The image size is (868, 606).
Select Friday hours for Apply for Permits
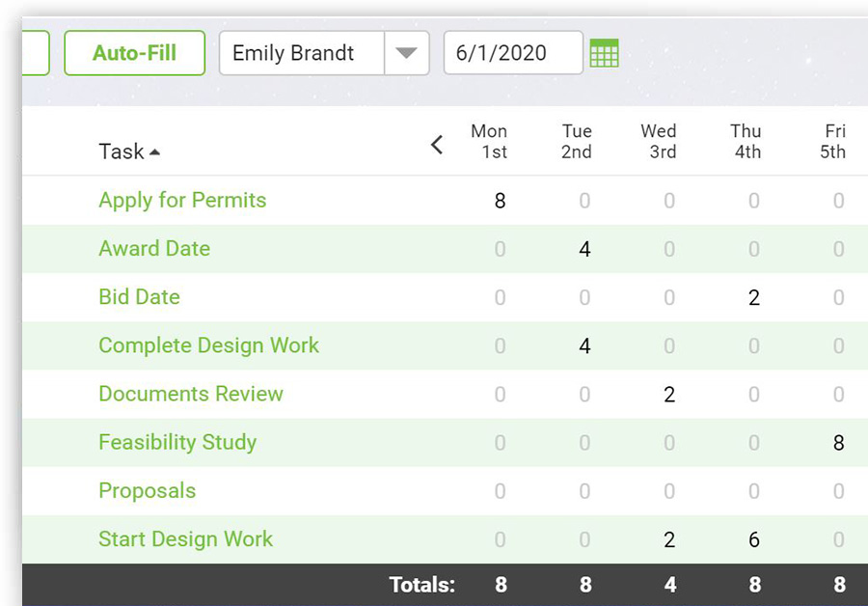click(x=839, y=201)
